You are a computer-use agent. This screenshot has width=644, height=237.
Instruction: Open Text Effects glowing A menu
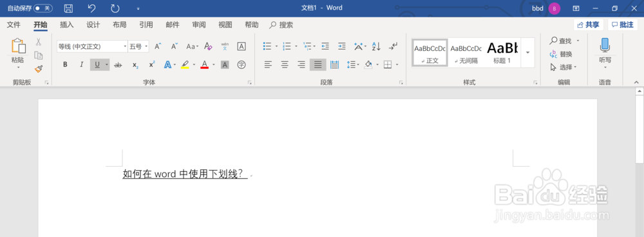(x=167, y=64)
